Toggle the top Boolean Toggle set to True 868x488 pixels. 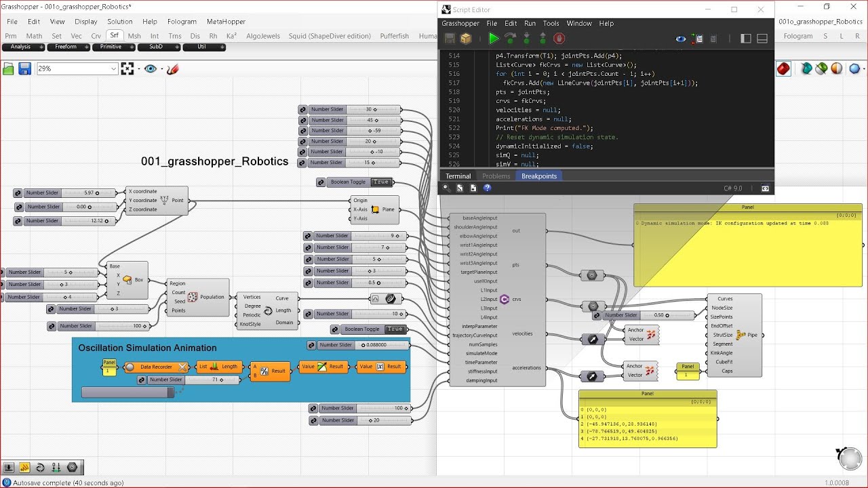click(381, 182)
